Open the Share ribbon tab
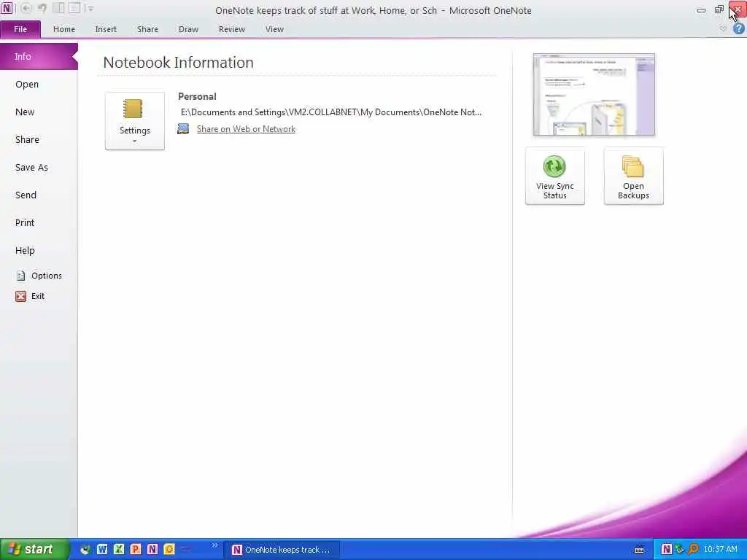The height and width of the screenshot is (560, 747). coord(147,29)
